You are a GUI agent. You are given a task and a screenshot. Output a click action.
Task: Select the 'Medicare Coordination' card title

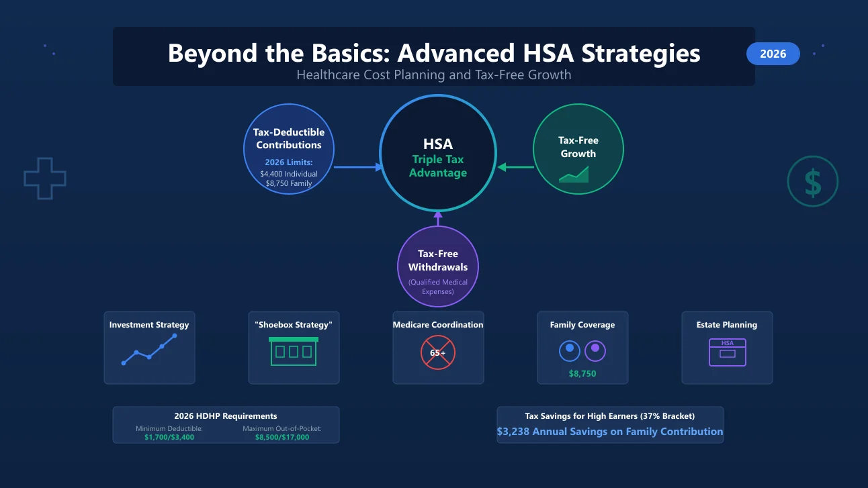[438, 325]
